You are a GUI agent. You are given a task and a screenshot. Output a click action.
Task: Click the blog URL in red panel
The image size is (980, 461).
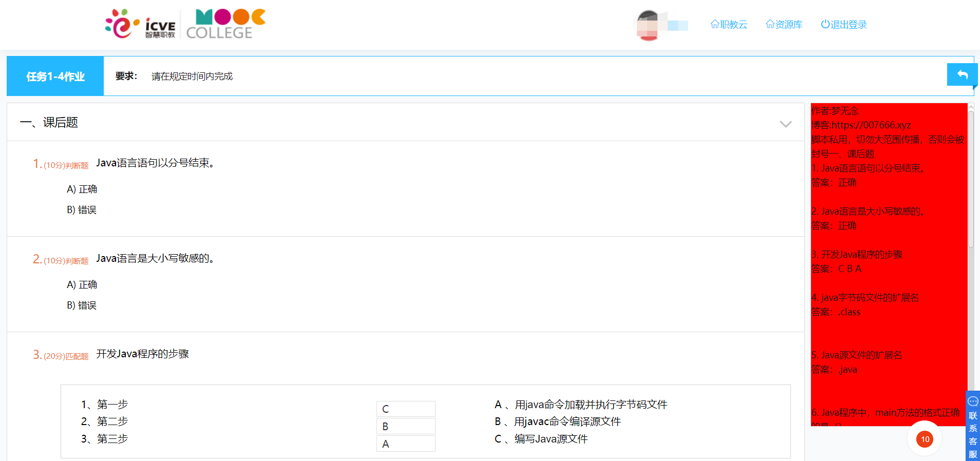[x=871, y=125]
